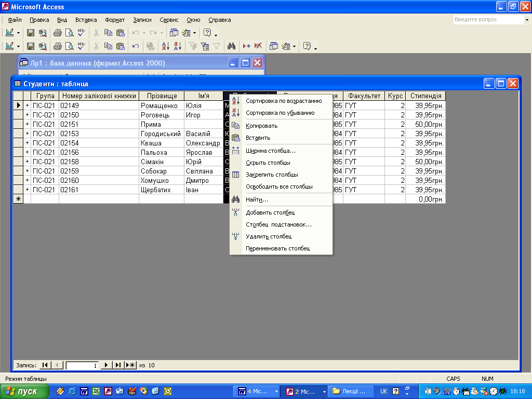Expand subdatasheet for record 02149
This screenshot has height=399, width=532.
tap(27, 105)
